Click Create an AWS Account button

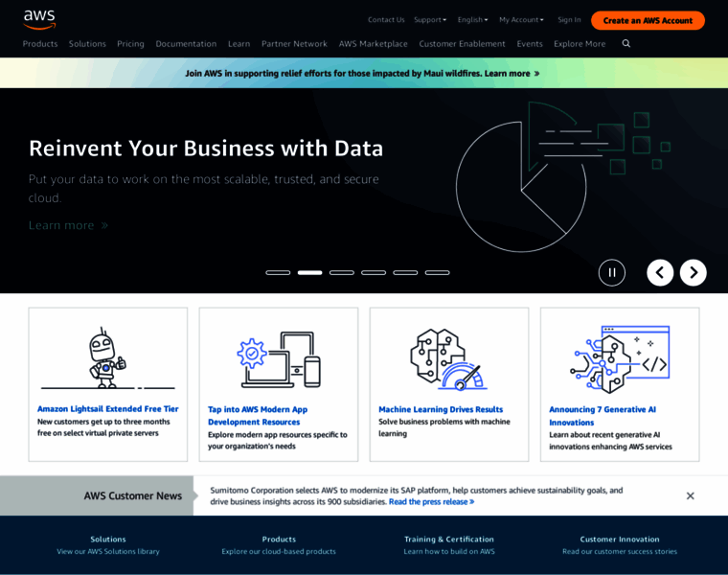(x=648, y=20)
